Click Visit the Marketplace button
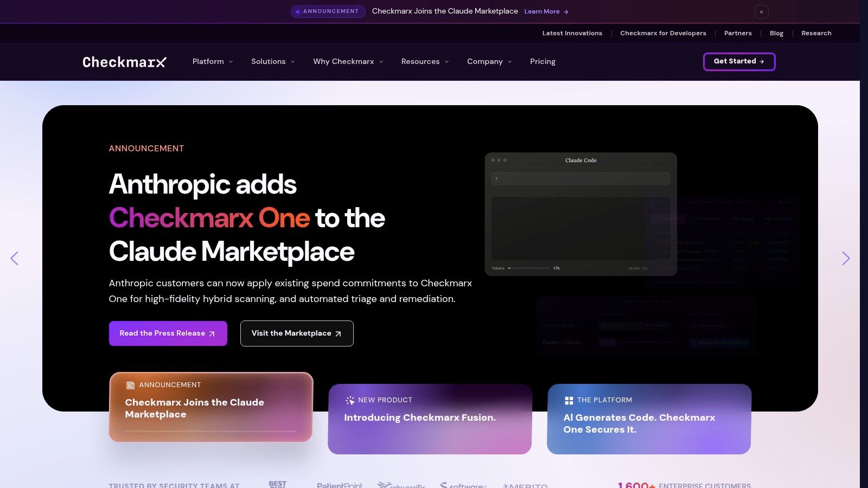This screenshot has height=488, width=868. coord(297,333)
